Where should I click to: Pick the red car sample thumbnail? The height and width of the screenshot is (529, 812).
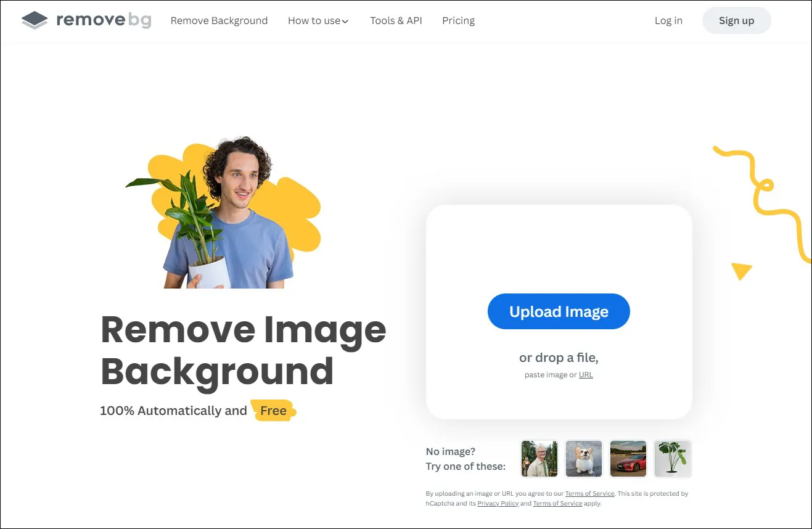(628, 459)
